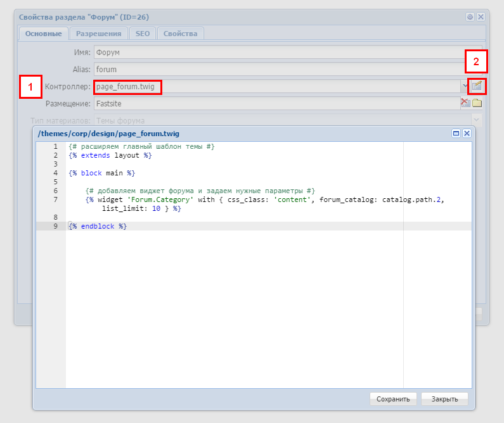Click line number 7 in the gutter

click(56, 199)
